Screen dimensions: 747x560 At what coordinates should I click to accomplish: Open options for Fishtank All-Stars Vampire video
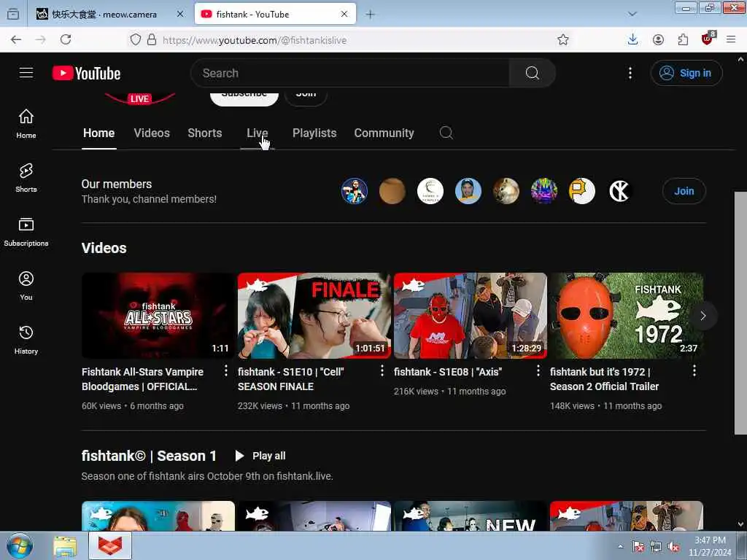pyautogui.click(x=226, y=371)
